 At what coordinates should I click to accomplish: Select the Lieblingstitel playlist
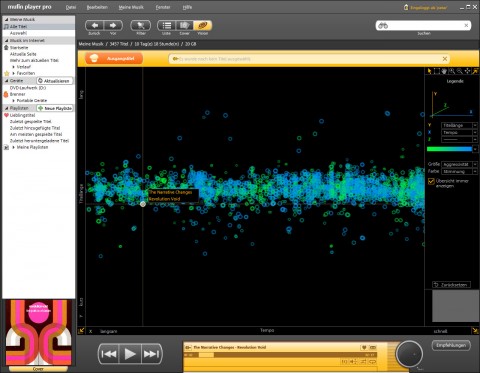pyautogui.click(x=22, y=115)
